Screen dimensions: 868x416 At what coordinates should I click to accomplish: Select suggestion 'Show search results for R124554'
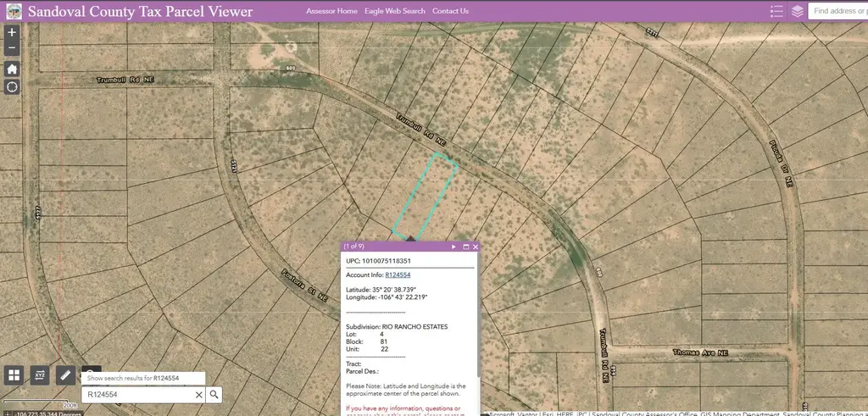pos(143,379)
